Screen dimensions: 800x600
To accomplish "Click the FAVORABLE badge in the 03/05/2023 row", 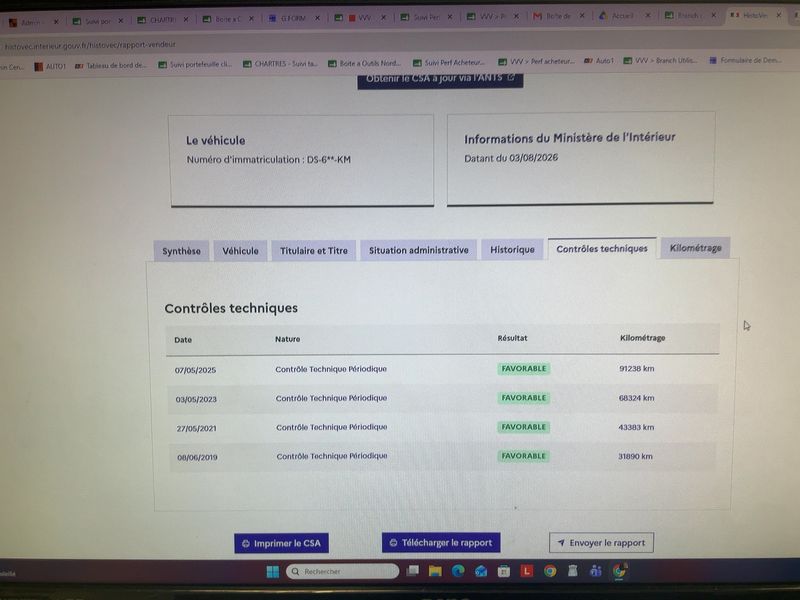I will (x=523, y=397).
